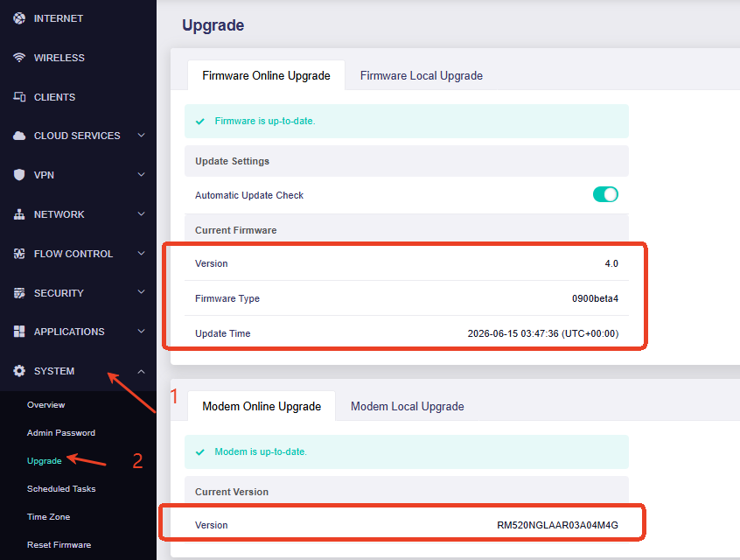Click the VPN shield icon

pyautogui.click(x=19, y=175)
